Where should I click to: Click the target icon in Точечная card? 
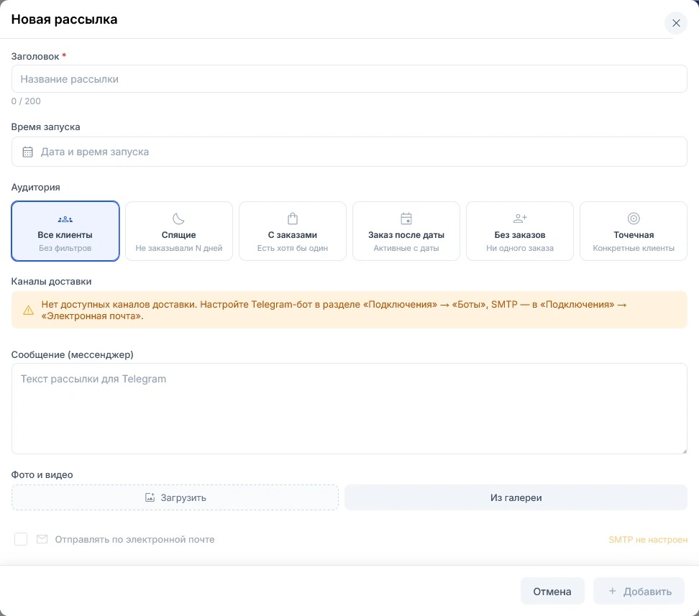point(634,219)
